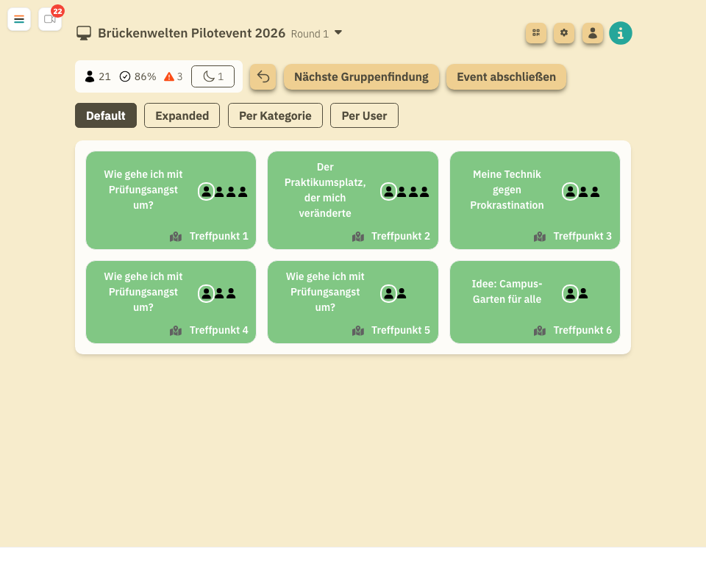Click the map icon for Treffpunkt 1

point(176,237)
